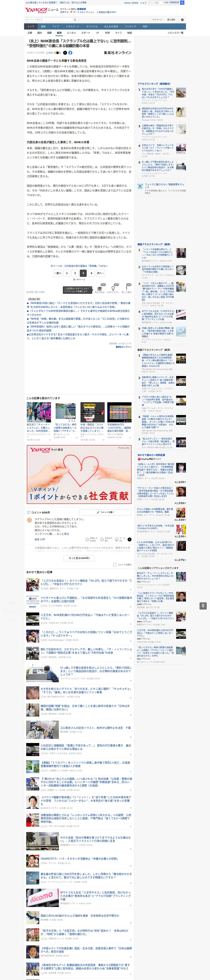Click the 集英社オンライン source link under headline

(118, 53)
